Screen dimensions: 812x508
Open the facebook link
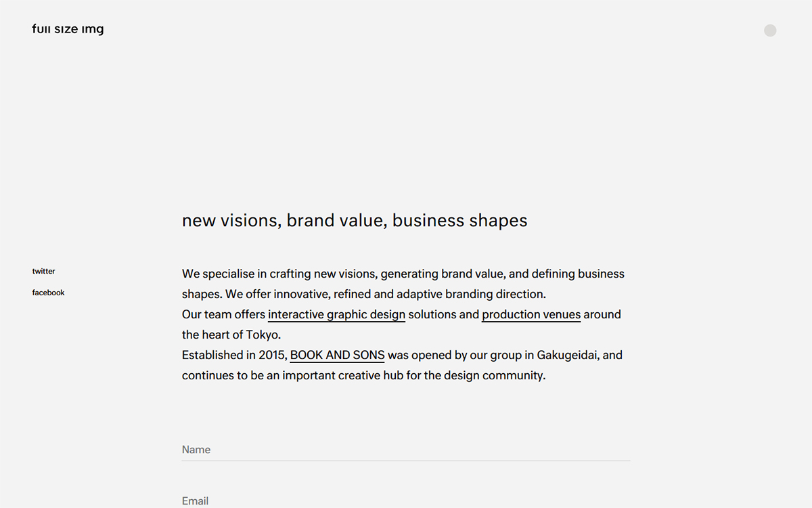coord(49,293)
